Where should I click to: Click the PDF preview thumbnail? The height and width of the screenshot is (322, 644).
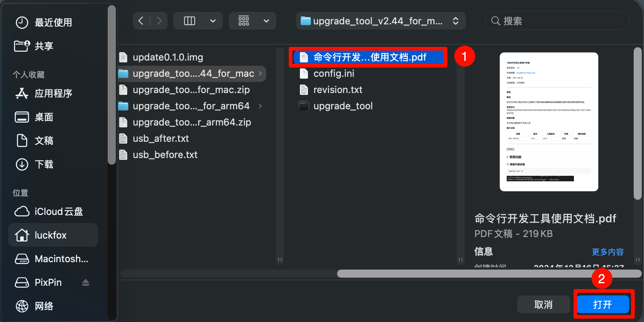[x=549, y=122]
